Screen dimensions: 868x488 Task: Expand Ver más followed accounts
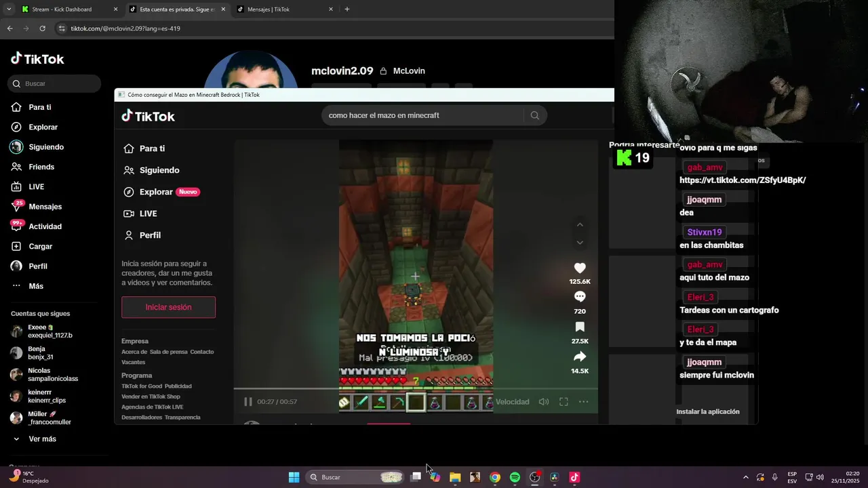click(x=35, y=439)
